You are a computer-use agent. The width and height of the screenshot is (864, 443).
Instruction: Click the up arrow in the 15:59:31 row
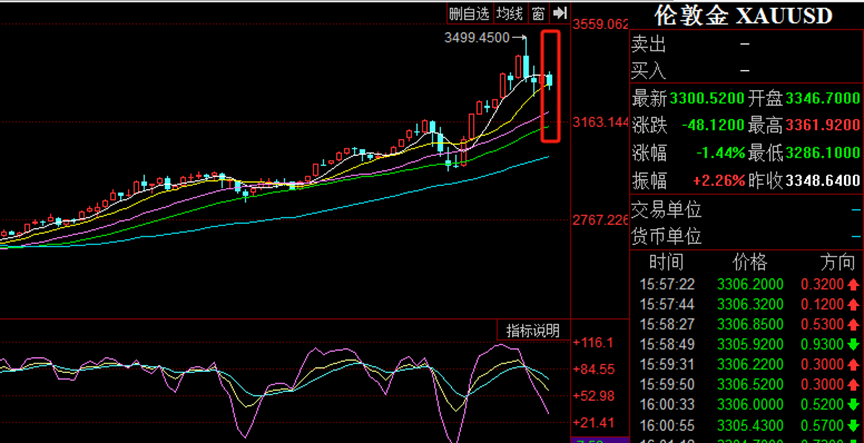click(x=854, y=365)
